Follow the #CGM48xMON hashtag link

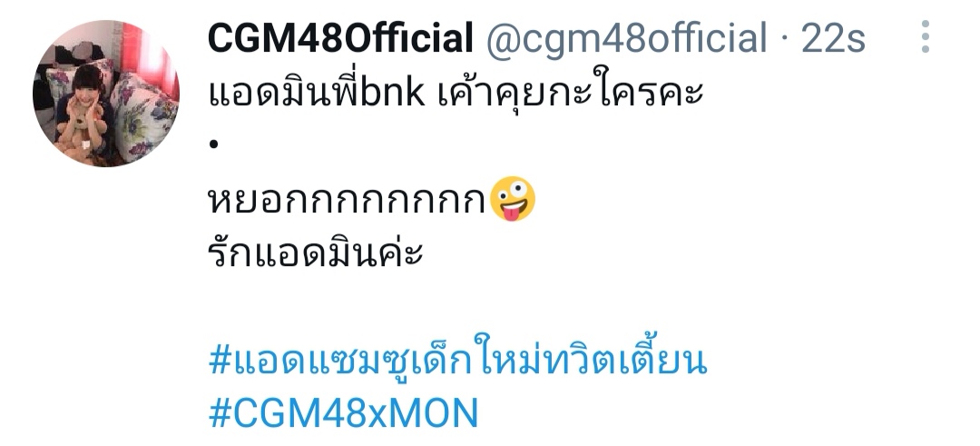click(343, 413)
